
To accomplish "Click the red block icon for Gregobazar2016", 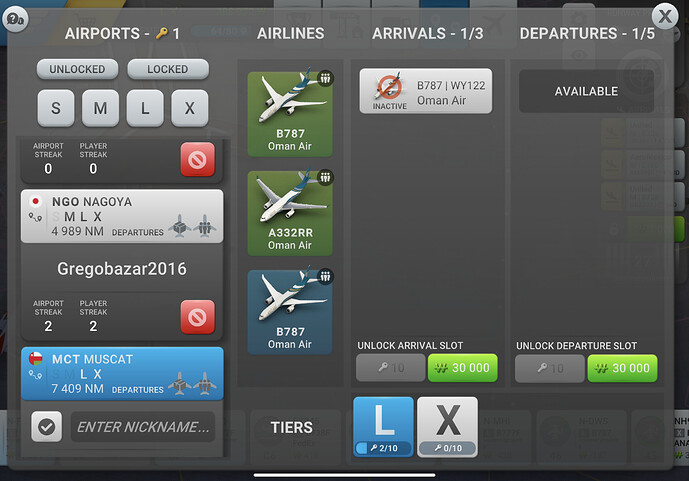I will point(197,316).
